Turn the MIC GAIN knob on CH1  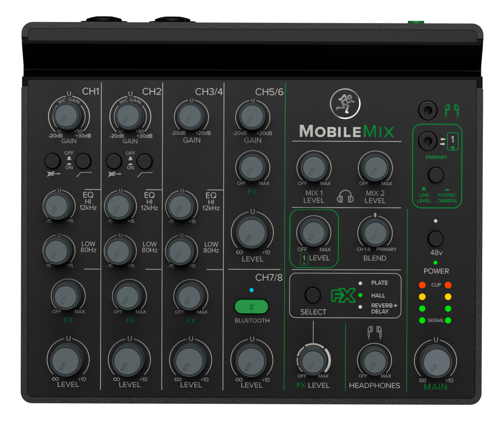pos(67,116)
